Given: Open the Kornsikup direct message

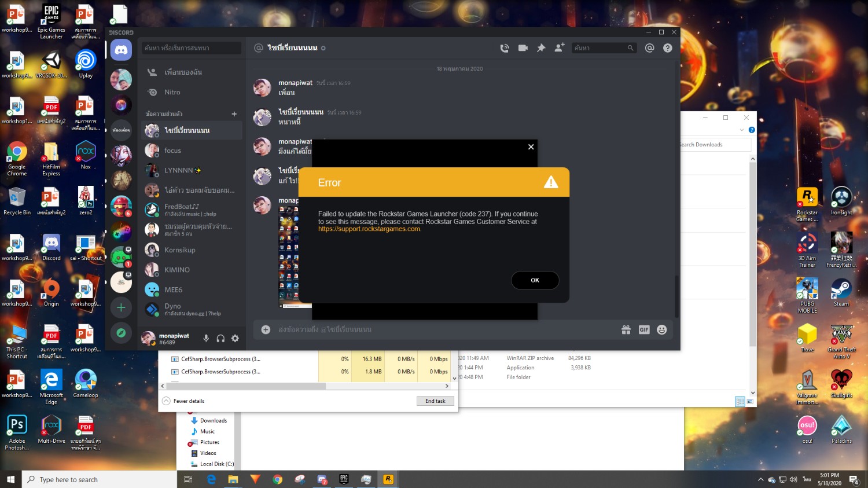Looking at the screenshot, I should [192, 250].
